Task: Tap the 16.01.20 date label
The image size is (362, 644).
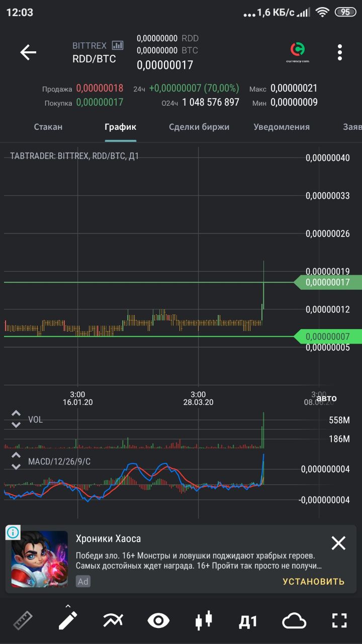Action: tap(77, 403)
